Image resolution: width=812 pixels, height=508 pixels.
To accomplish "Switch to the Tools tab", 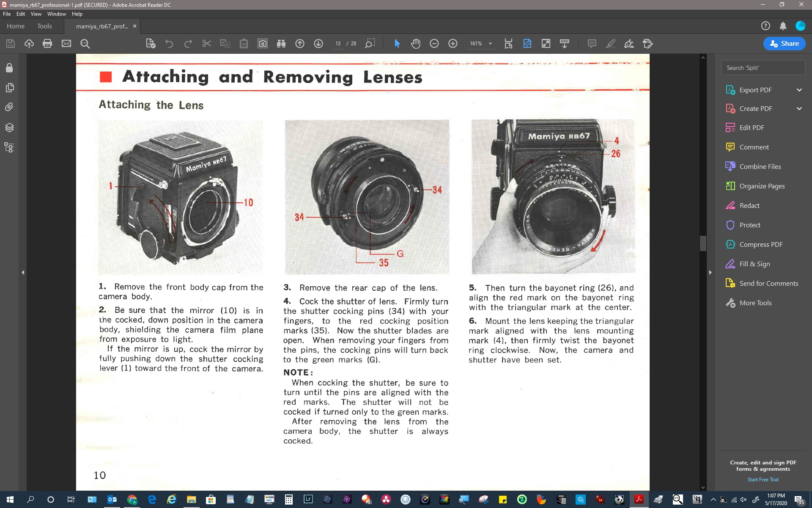I will click(x=44, y=26).
